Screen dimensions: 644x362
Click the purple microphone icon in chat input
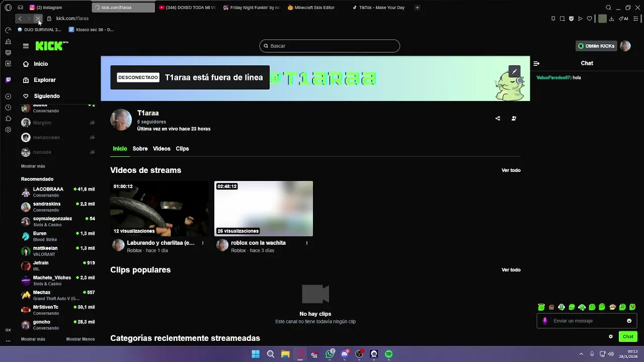(545, 321)
